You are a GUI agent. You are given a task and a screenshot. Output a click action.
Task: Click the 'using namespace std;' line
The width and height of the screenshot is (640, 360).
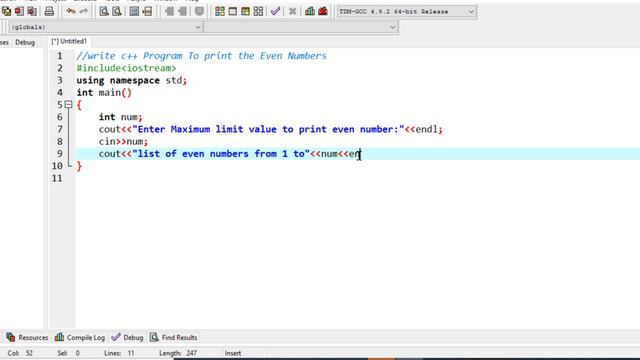pos(131,80)
